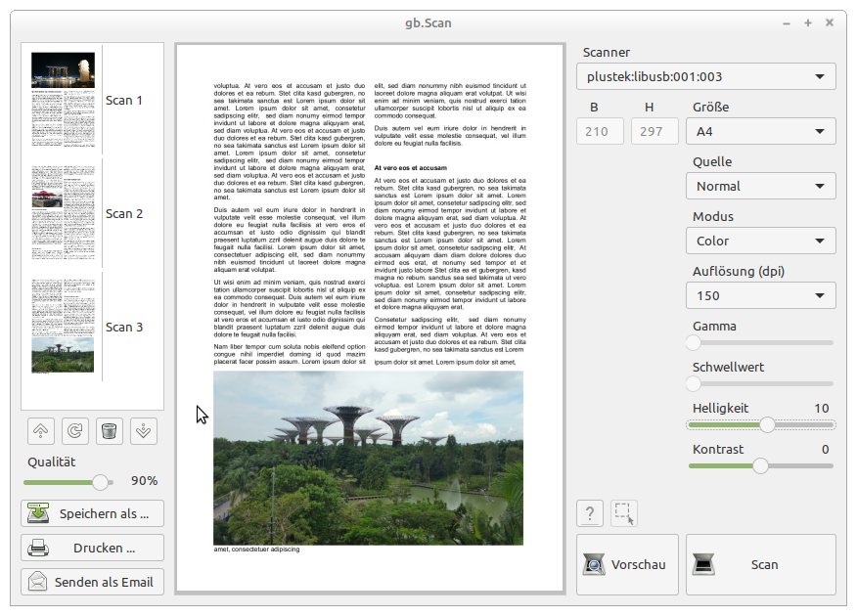Open the Modus color mode dropdown
Viewport: 857px width, 616px height.
pyautogui.click(x=760, y=241)
